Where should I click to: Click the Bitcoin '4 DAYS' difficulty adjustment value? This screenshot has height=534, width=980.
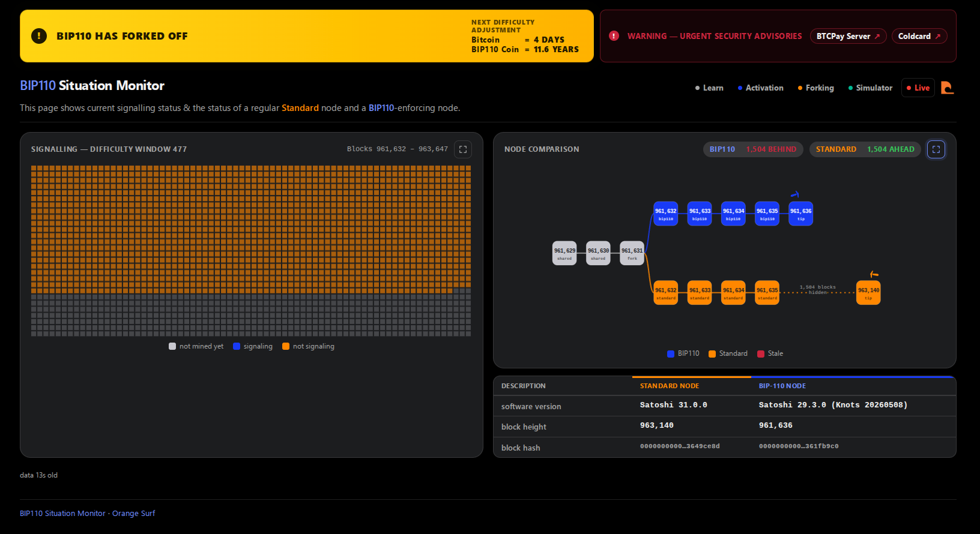pos(549,40)
